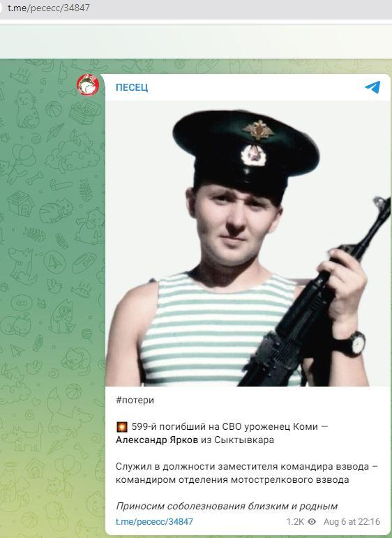Screen dimensions: 392x538
Task: Open the ПЕСЕЦ channel avatar
Action: (88, 84)
